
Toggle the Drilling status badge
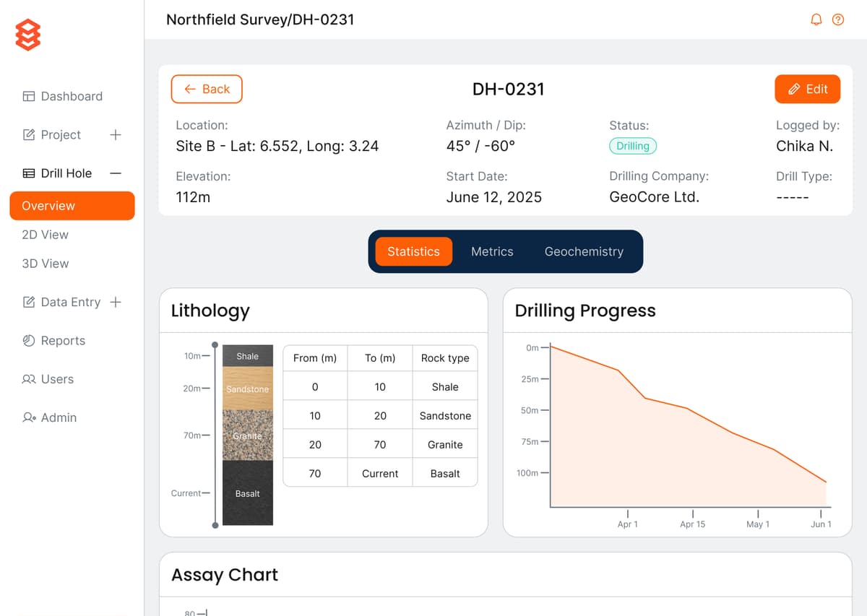point(632,146)
